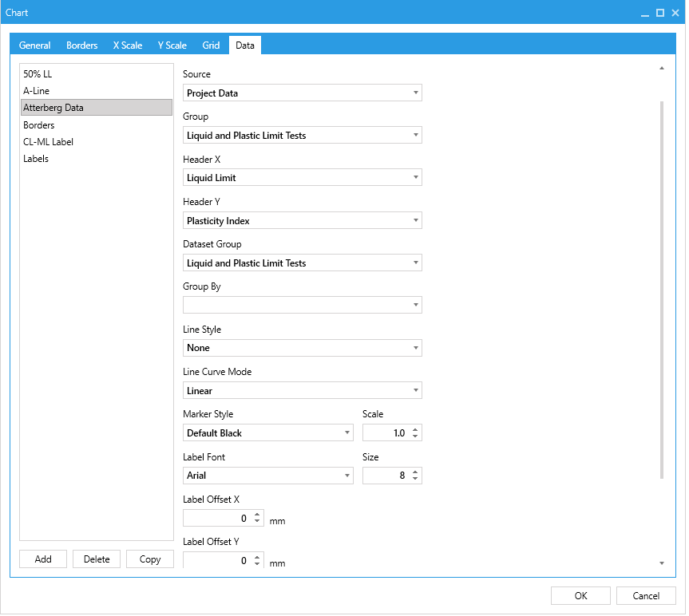Switch to the General tab

coord(34,45)
